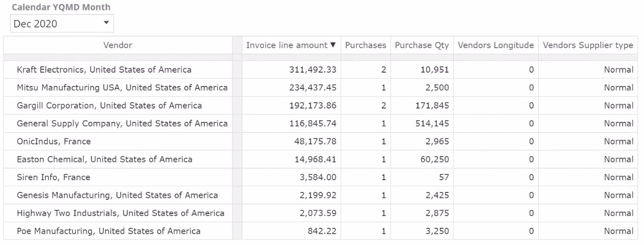
Task: Click the Poe Manufacturing vendor row
Action: pos(108,231)
